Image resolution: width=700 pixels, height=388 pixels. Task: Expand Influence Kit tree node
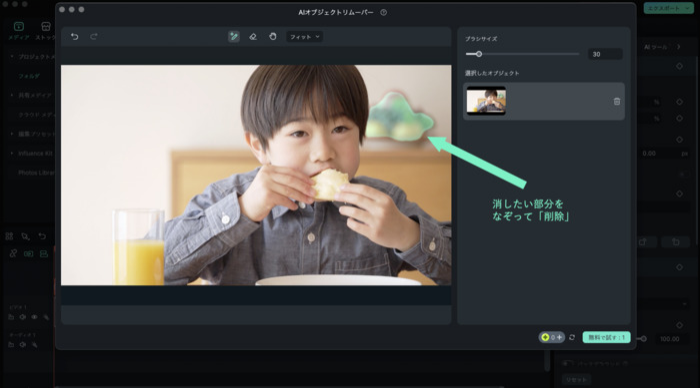(12, 153)
